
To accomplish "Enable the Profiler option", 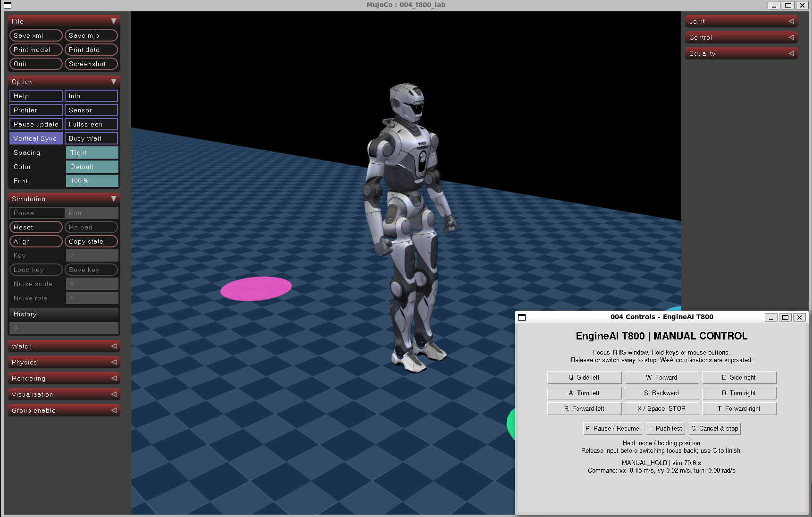I will [x=36, y=110].
